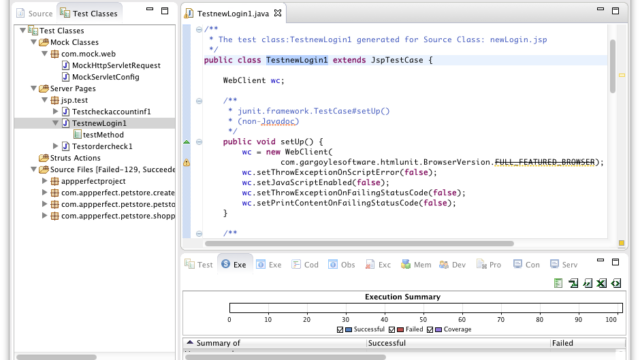Click the Failed column header

click(x=588, y=343)
